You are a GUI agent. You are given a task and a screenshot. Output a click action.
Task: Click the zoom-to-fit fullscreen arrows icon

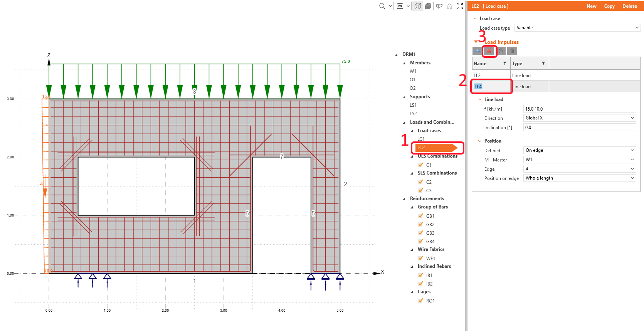point(460,6)
